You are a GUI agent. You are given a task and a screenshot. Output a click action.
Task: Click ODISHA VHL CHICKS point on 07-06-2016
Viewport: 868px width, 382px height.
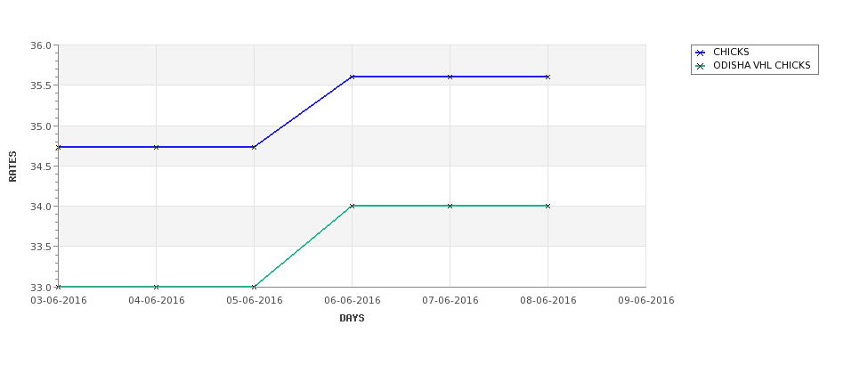(450, 206)
